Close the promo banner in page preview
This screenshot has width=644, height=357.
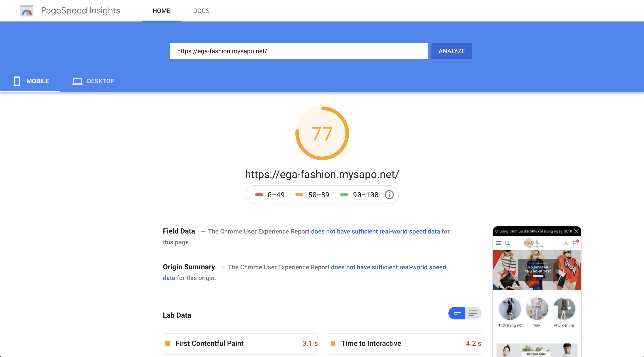coord(576,231)
